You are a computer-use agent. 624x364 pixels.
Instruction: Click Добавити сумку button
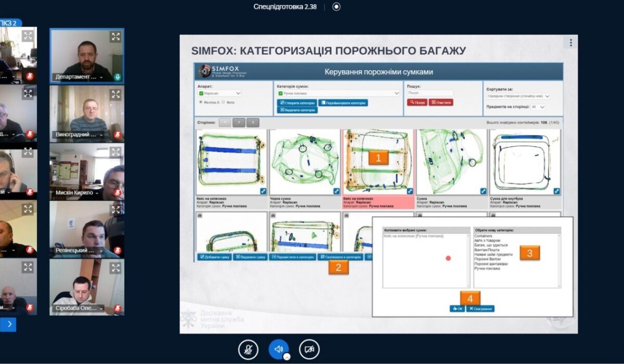[214, 257]
